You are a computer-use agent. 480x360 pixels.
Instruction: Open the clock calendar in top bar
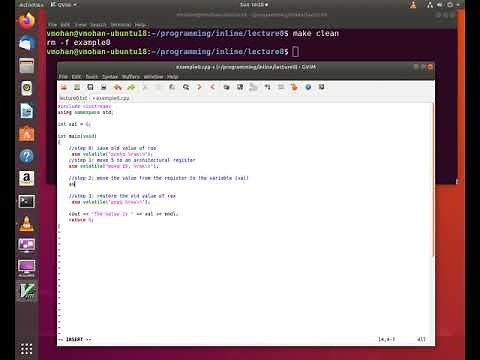[x=254, y=5]
